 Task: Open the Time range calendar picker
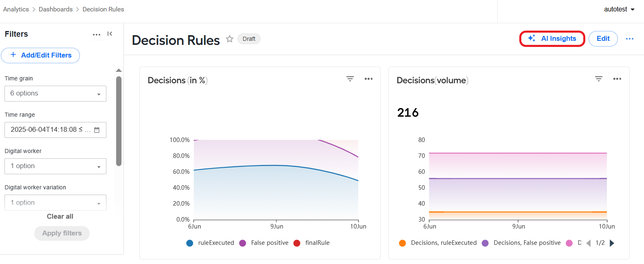click(97, 130)
